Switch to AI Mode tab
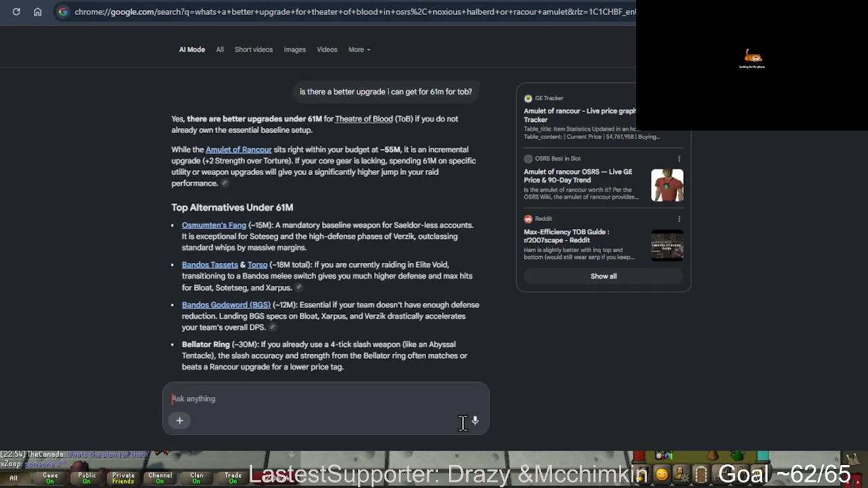Viewport: 868px width, 488px height. click(192, 49)
